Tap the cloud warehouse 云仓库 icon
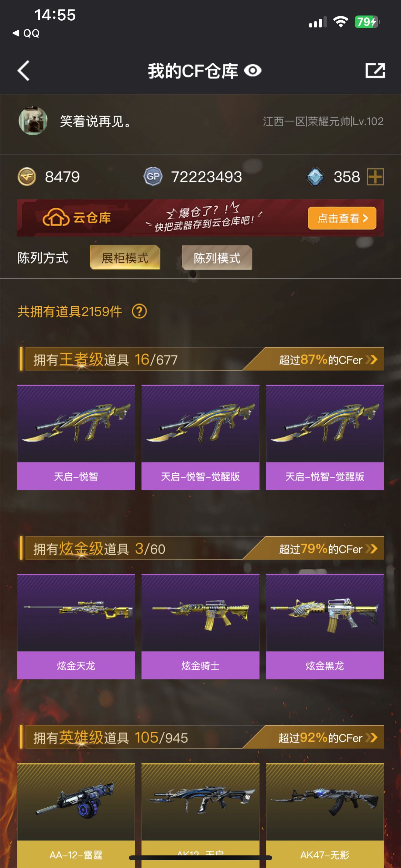Viewport: 401px width, 868px height. click(56, 218)
